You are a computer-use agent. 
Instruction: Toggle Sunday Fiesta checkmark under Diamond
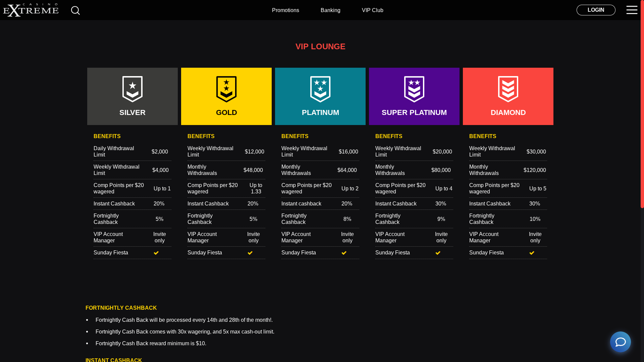point(532,253)
